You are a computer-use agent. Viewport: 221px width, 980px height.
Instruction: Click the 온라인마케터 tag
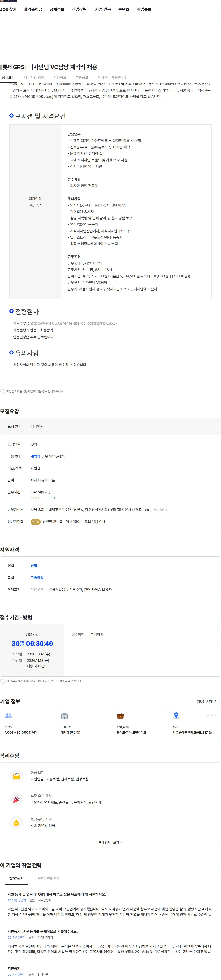click(x=45, y=937)
